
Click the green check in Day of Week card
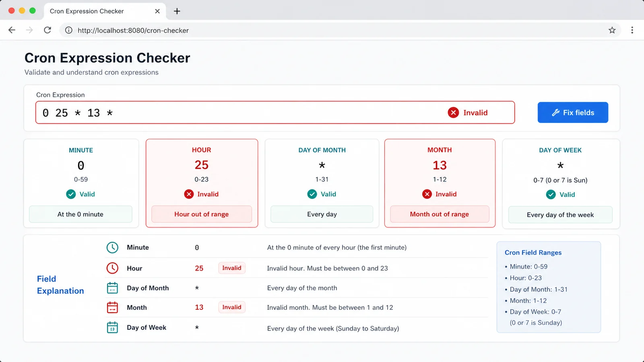click(x=551, y=195)
